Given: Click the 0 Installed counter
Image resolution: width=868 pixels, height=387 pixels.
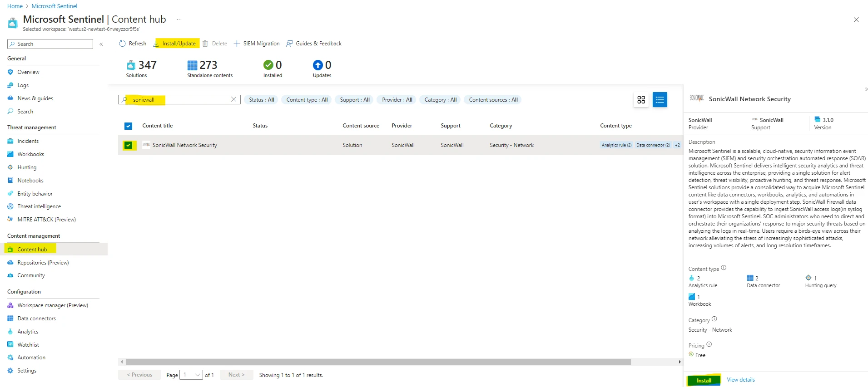Looking at the screenshot, I should pos(273,69).
